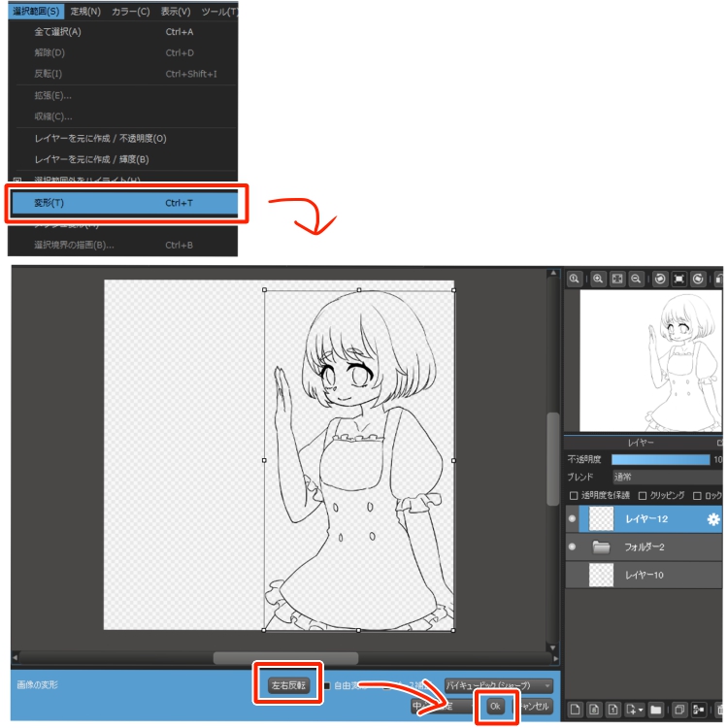Click the fit-to-window icon in navigator

[x=617, y=279]
